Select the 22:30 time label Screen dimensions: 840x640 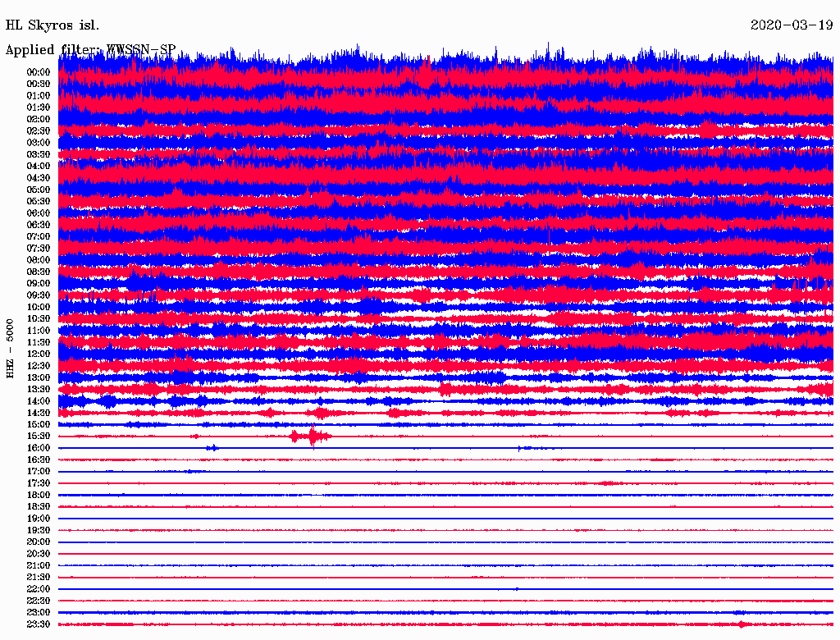39,601
